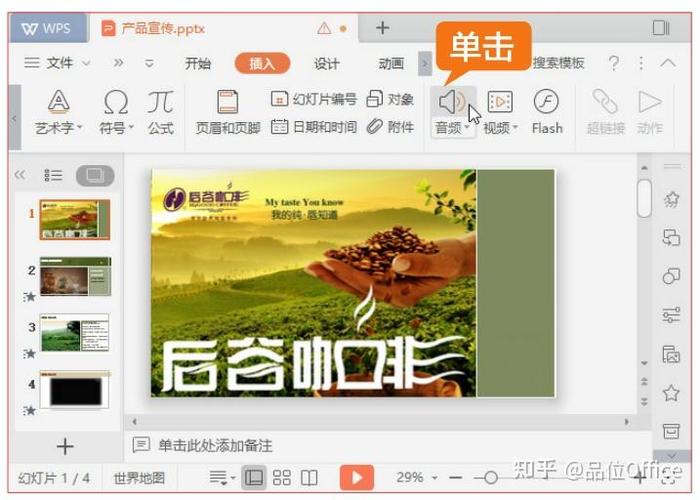
Task: Select slide 2 thumbnail
Action: [x=75, y=276]
